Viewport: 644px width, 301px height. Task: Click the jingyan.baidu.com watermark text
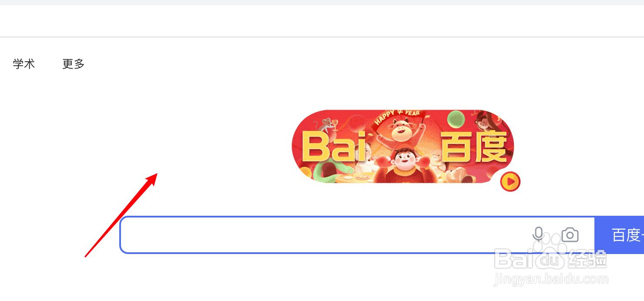[x=551, y=279]
